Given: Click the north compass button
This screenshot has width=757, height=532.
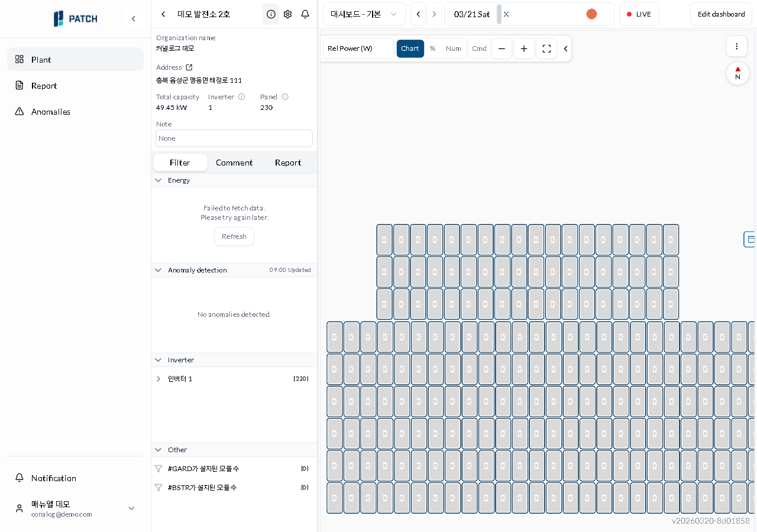Looking at the screenshot, I should (x=737, y=73).
